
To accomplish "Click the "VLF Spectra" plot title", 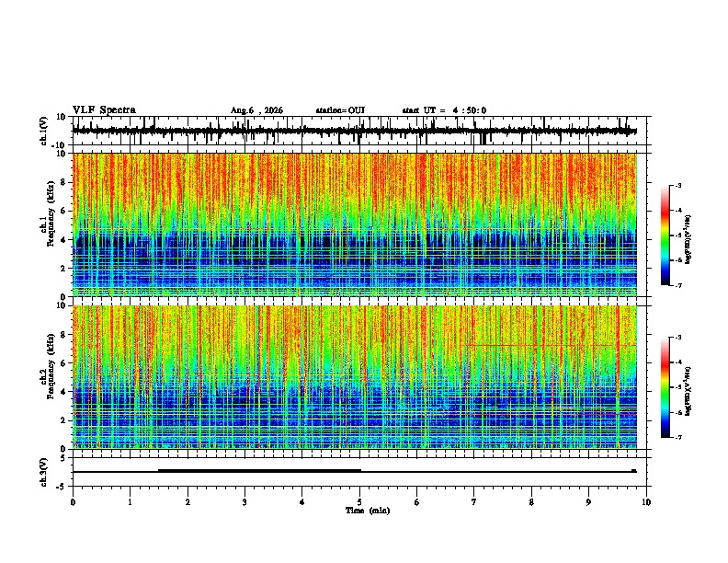I will 104,109.
